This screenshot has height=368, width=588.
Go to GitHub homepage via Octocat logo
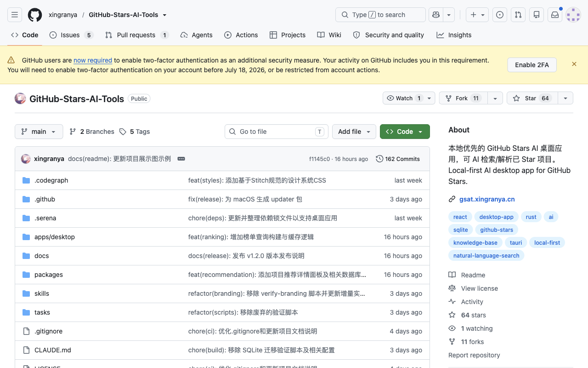pos(35,15)
